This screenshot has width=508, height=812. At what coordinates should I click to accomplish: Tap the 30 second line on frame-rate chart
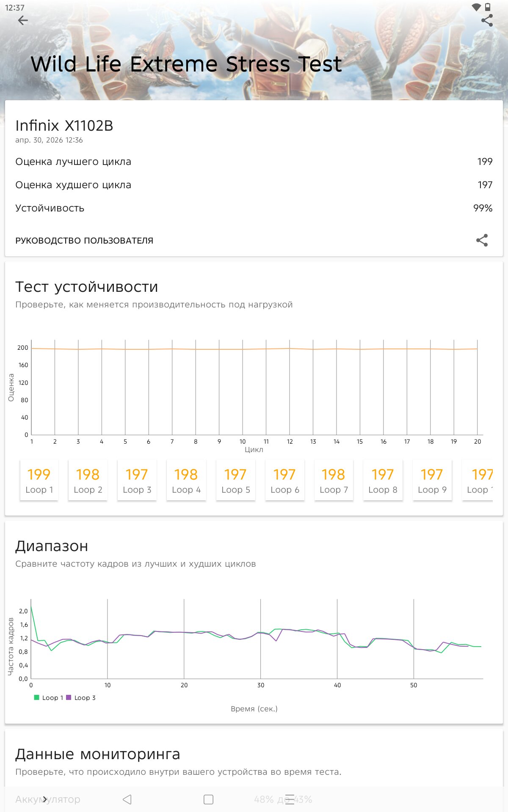(x=261, y=639)
